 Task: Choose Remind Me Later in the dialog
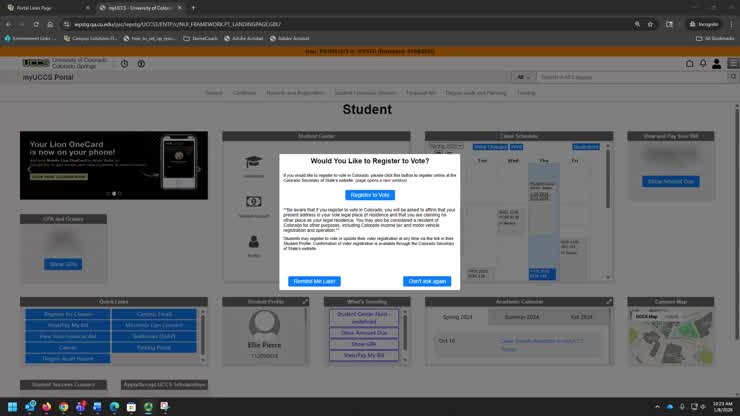(x=314, y=281)
